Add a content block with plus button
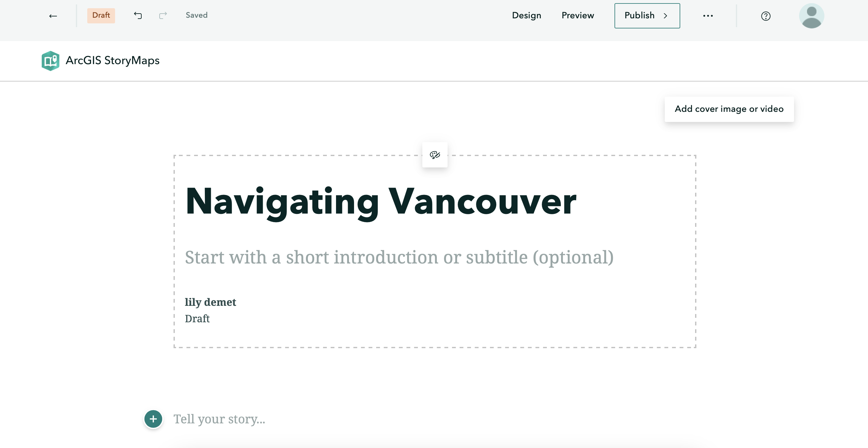 [153, 419]
